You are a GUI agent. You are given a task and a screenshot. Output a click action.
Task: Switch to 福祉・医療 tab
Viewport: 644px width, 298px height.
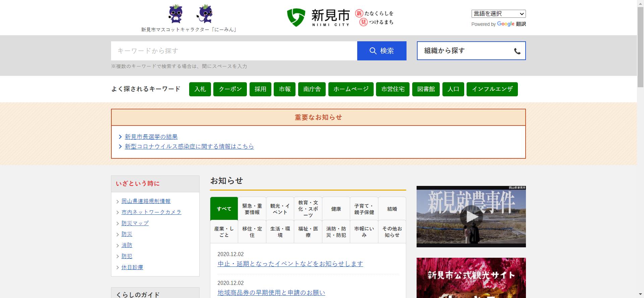coord(308,232)
